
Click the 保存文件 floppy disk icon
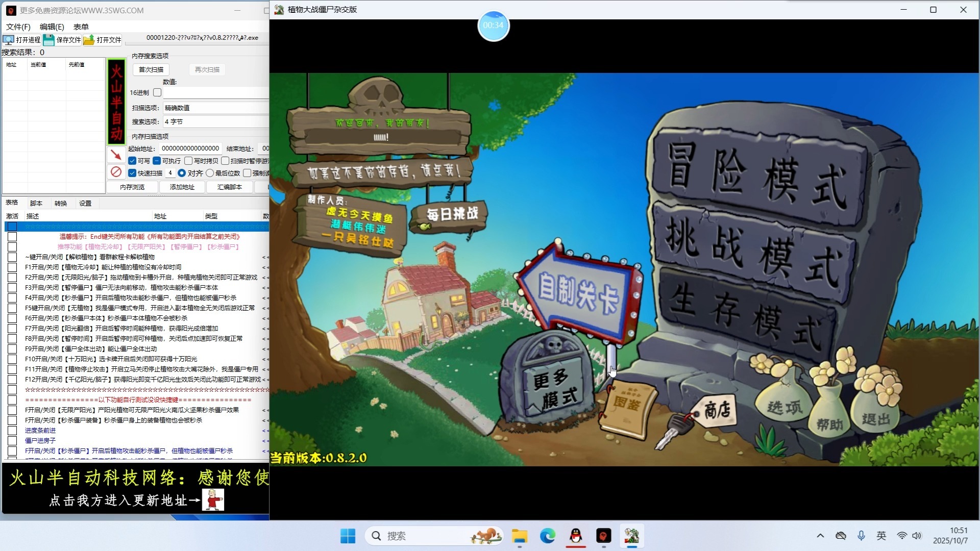[x=48, y=40]
